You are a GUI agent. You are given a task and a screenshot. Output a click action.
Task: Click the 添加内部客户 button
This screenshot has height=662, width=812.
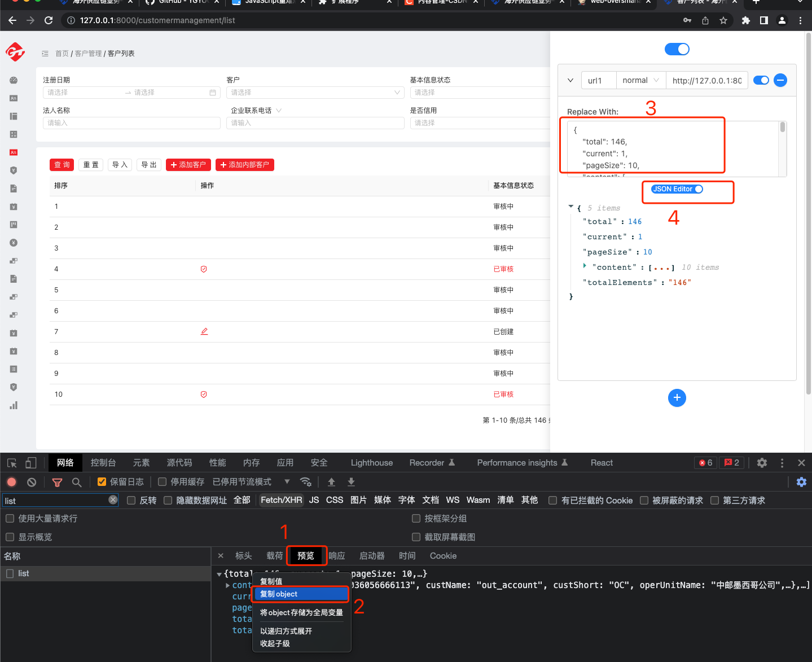pos(245,165)
